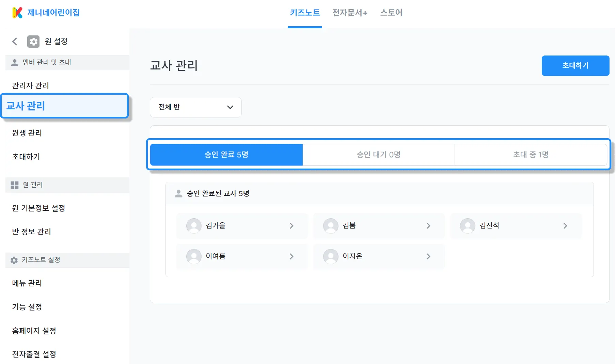Click 김봄 teacher avatar icon
This screenshot has height=364, width=616.
(331, 226)
